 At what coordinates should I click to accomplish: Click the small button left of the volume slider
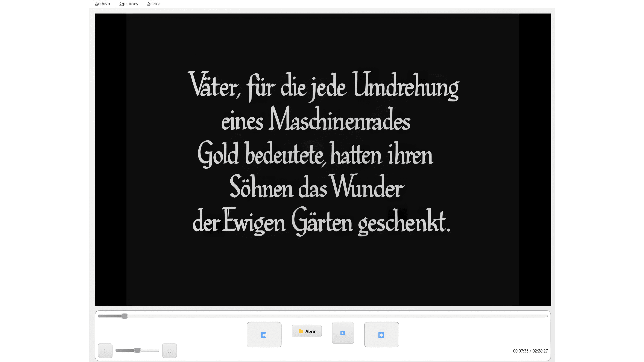(105, 350)
